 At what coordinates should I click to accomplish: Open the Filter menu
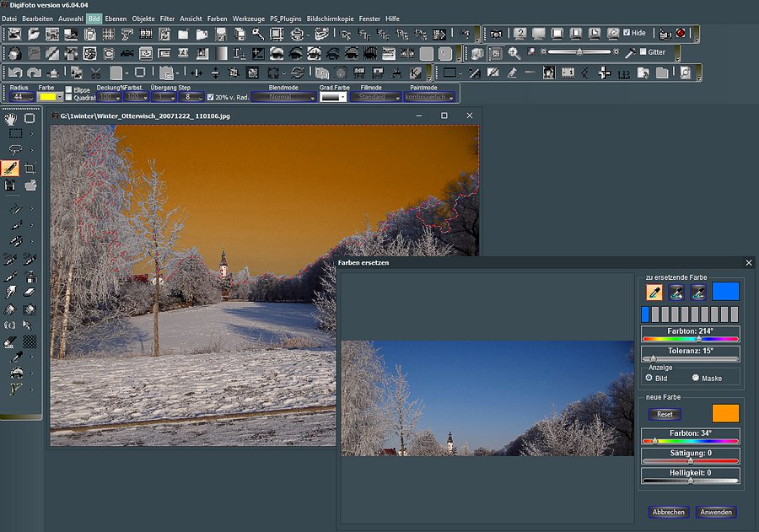click(x=167, y=19)
